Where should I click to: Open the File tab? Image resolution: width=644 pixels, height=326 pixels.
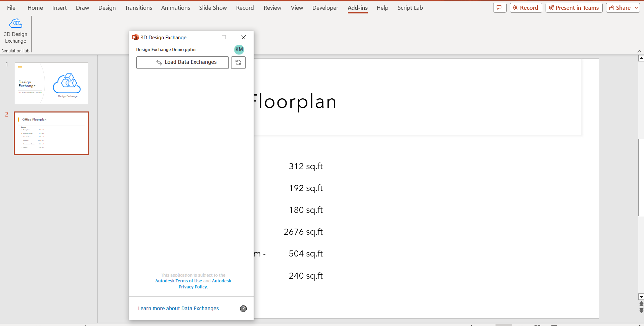pyautogui.click(x=11, y=8)
